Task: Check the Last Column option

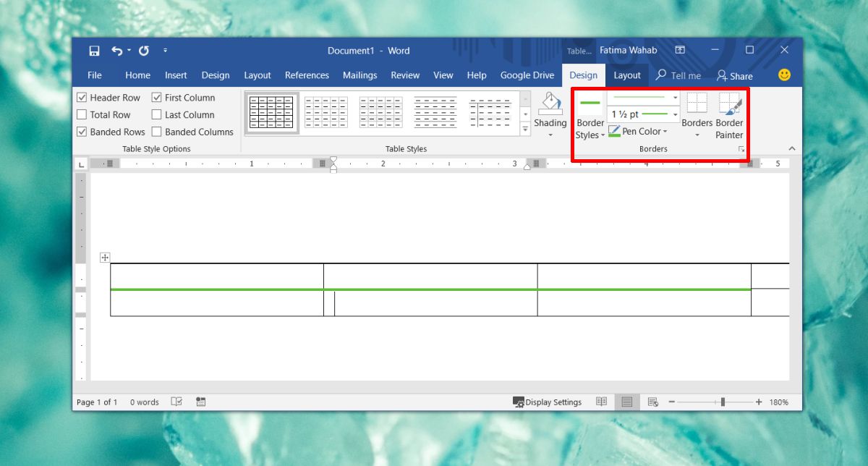Action: 156,114
